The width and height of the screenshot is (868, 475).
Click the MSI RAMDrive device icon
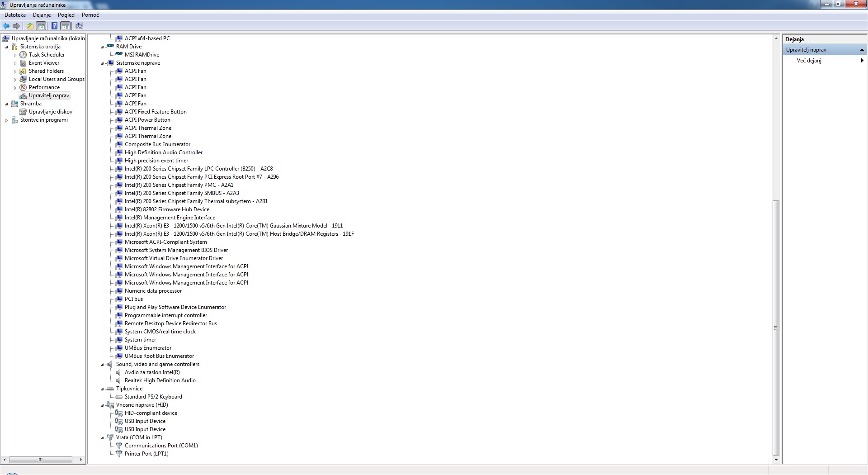click(x=119, y=55)
